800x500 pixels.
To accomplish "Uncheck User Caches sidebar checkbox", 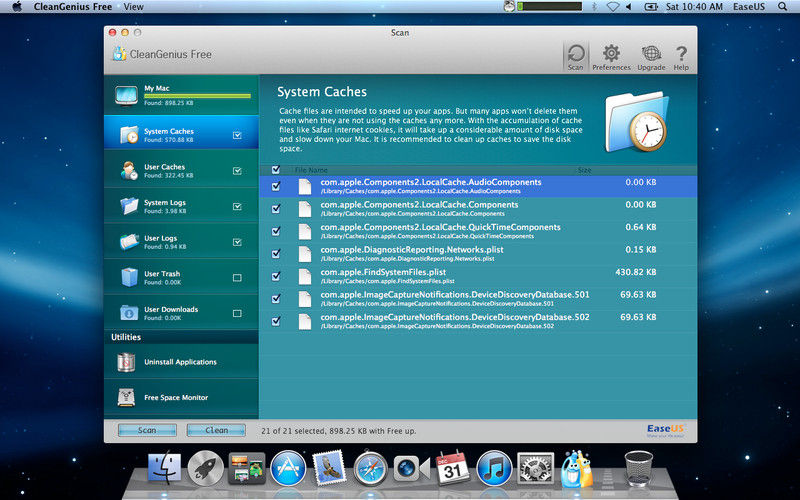I will 237,171.
